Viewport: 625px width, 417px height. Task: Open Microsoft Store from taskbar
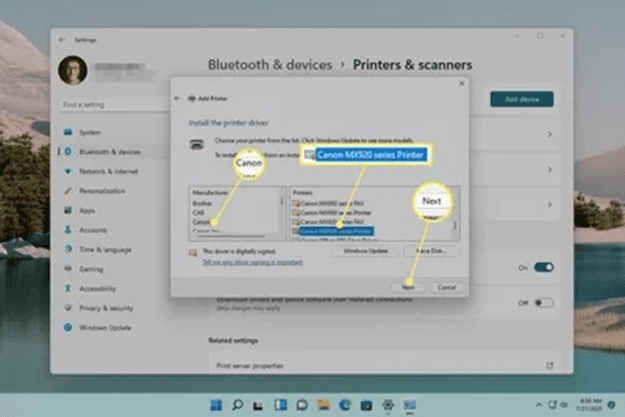coord(366,405)
